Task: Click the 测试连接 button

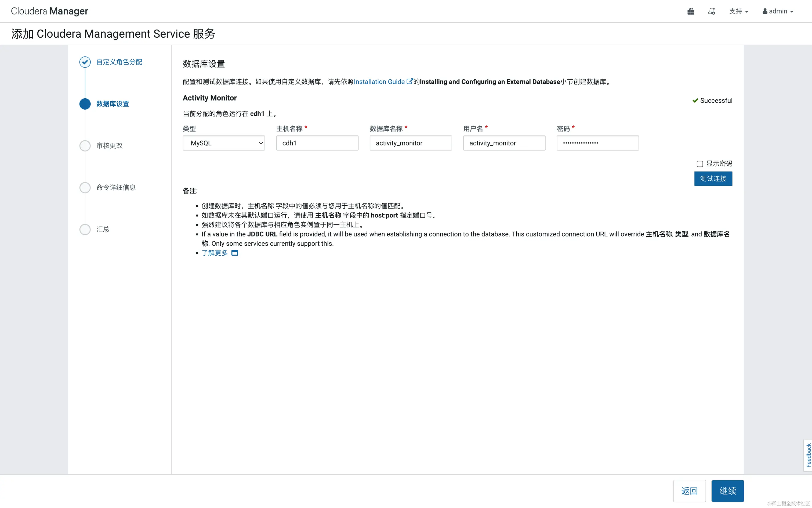Action: point(713,179)
